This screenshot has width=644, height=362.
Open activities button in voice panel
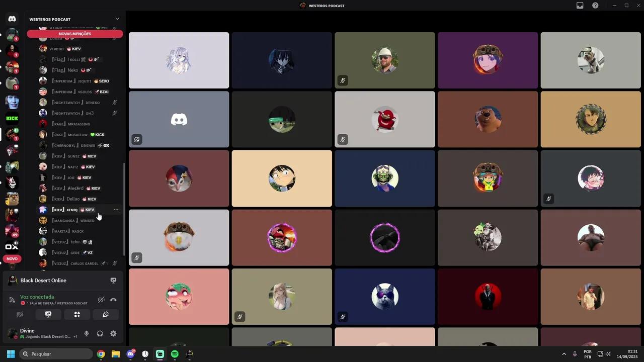pos(77,314)
